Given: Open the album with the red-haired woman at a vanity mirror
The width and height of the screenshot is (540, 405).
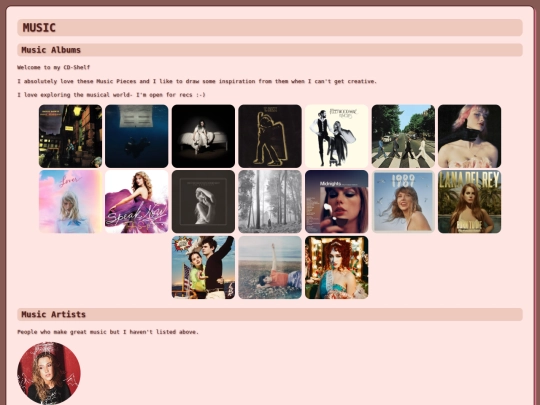Looking at the screenshot, I should (x=336, y=267).
